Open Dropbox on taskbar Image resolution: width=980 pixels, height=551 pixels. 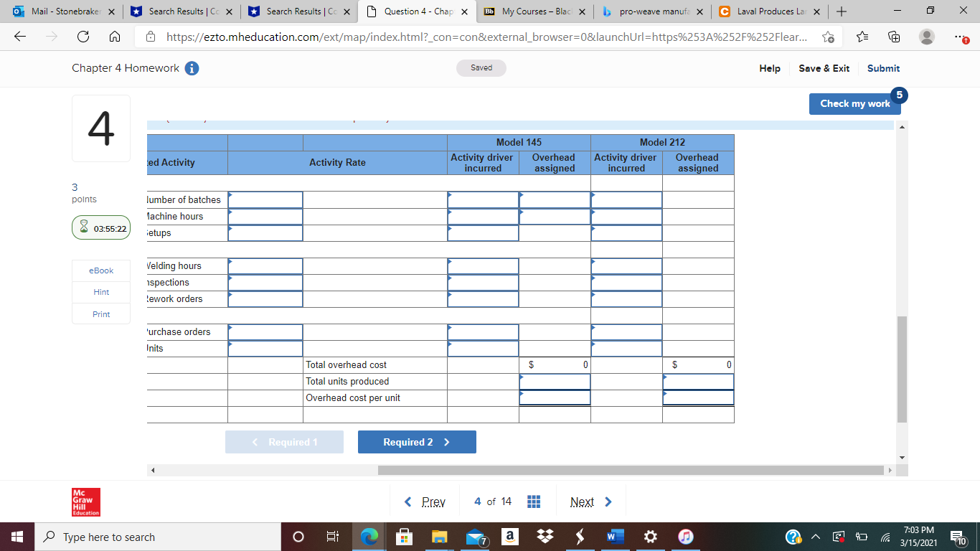point(545,537)
